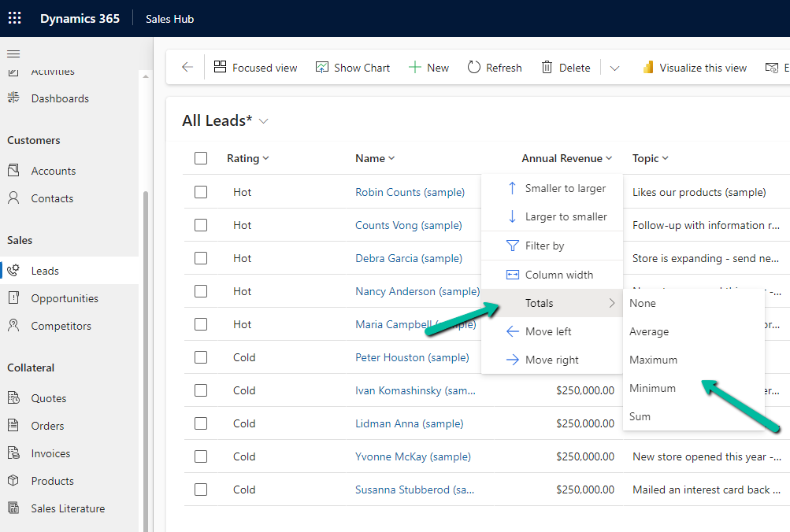The height and width of the screenshot is (532, 790).
Task: Expand the Delete options chevron
Action: click(615, 68)
